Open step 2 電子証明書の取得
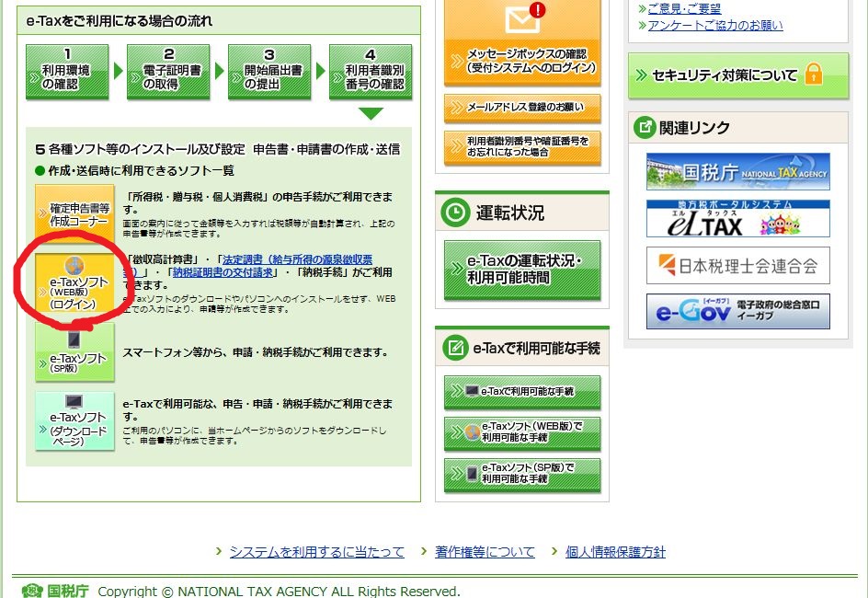 click(168, 72)
